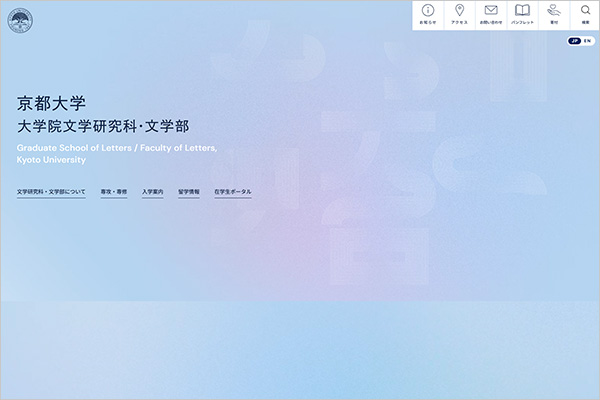This screenshot has height=400, width=600.
Task: Click the アクセス label text
Action: 459,22
